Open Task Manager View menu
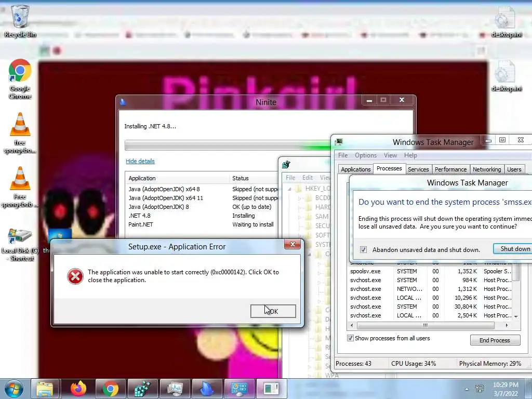The height and width of the screenshot is (399, 532). pos(390,155)
